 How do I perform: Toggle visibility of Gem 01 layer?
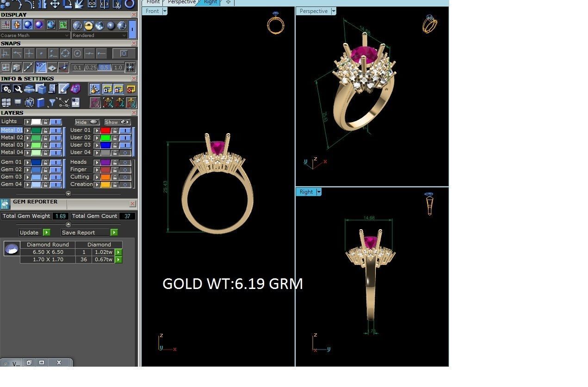pyautogui.click(x=56, y=162)
